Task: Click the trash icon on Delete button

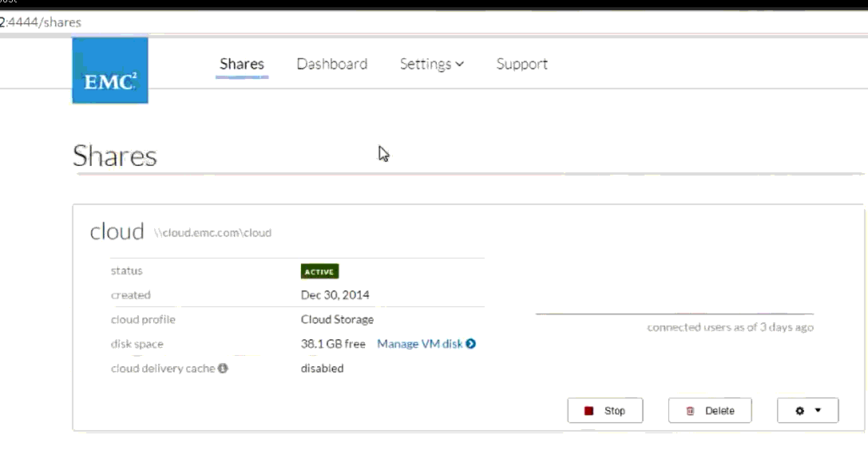Action: pyautogui.click(x=690, y=411)
